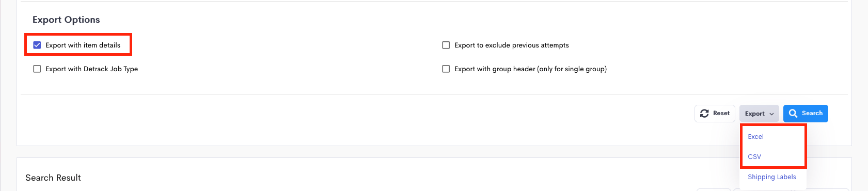Click 'Export to exclude previous attempts' label text
The height and width of the screenshot is (191, 868).
[x=512, y=45]
